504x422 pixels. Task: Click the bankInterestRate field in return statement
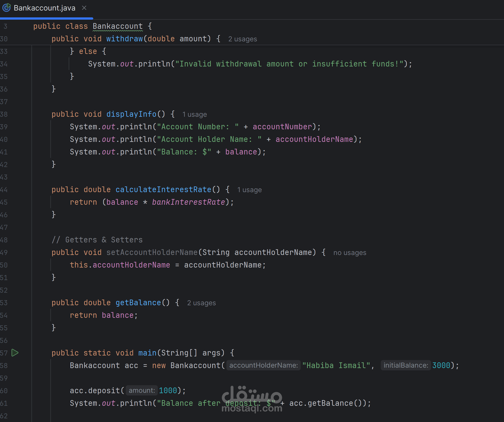[188, 202]
